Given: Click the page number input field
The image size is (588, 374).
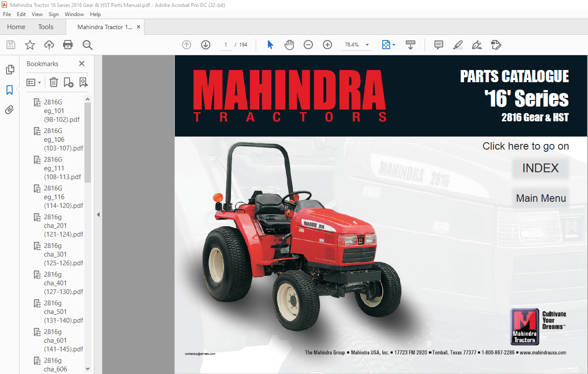Looking at the screenshot, I should pos(225,45).
